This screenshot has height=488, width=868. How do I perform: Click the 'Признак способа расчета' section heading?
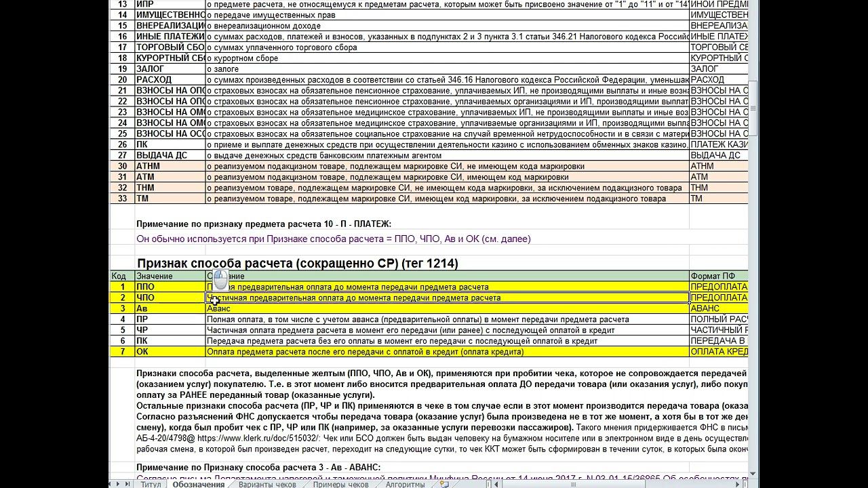(298, 263)
